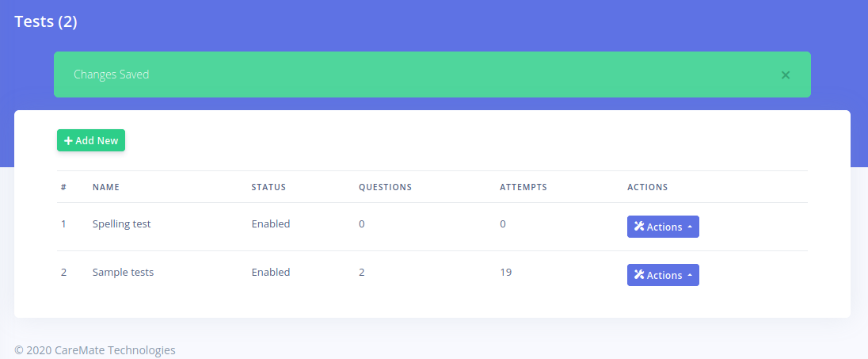868x359 pixels.
Task: Click the plus icon in Add New
Action: pos(68,141)
